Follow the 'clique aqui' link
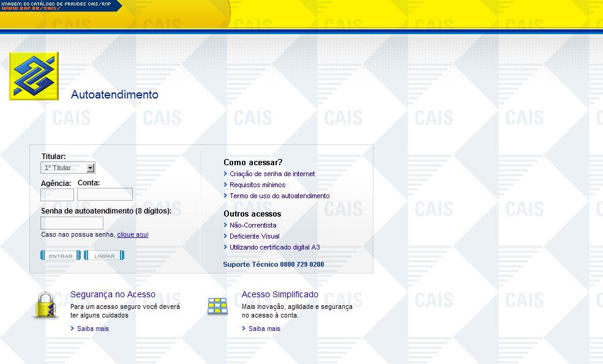This screenshot has height=364, width=603. point(132,234)
